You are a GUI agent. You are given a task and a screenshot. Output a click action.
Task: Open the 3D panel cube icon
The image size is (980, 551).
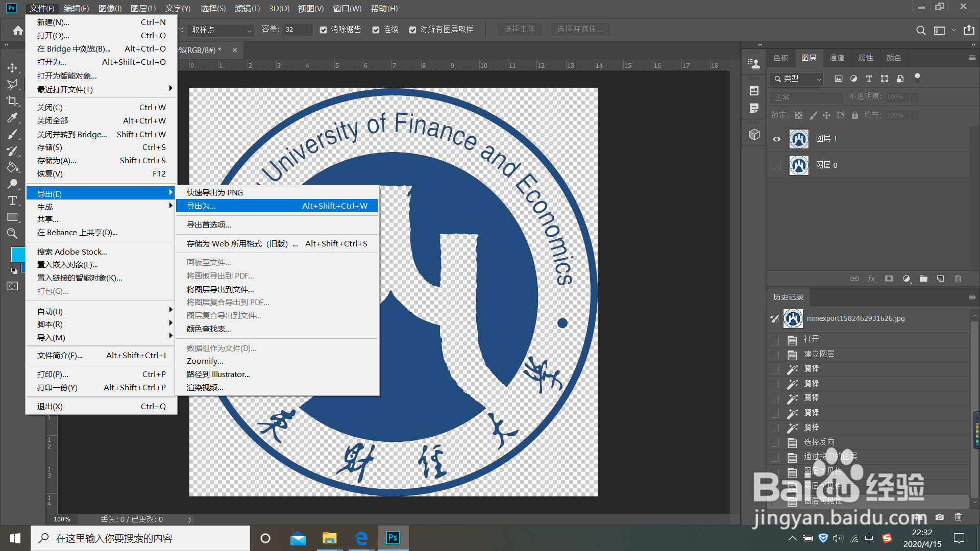coord(754,135)
